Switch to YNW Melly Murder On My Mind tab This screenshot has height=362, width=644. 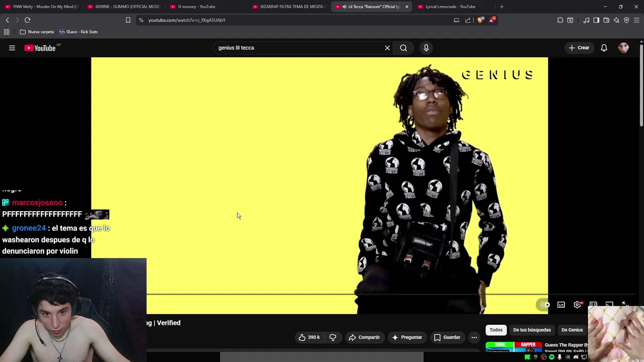pyautogui.click(x=41, y=7)
